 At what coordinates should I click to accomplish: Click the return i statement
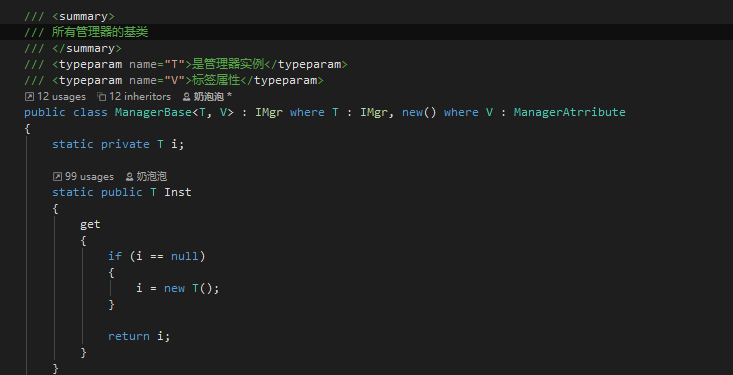[139, 336]
